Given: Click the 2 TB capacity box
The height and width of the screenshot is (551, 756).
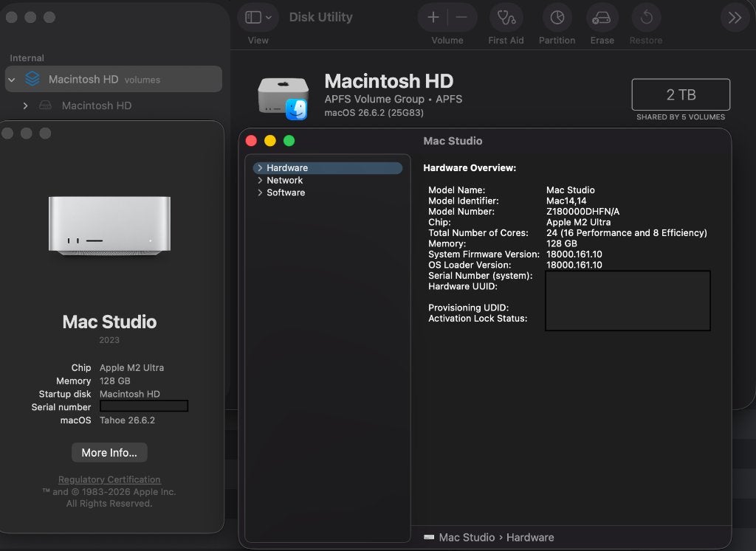Looking at the screenshot, I should coord(681,94).
